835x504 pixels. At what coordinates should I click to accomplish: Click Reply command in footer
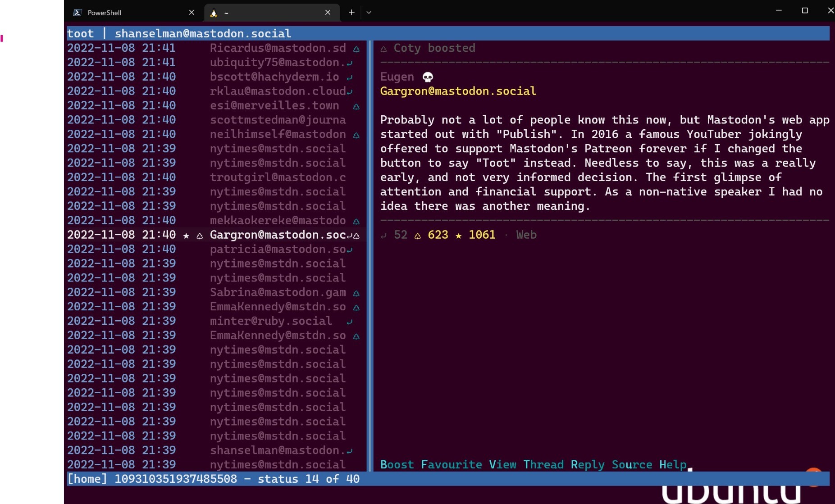tap(588, 464)
